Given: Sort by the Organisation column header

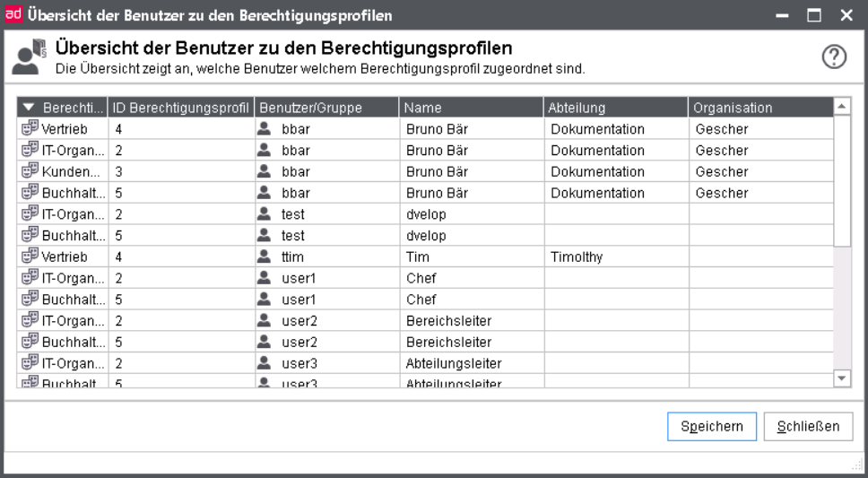Looking at the screenshot, I should click(760, 108).
